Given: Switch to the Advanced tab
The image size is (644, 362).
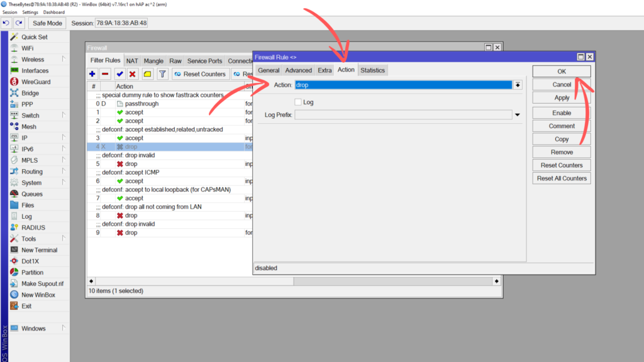Looking at the screenshot, I should click(298, 70).
